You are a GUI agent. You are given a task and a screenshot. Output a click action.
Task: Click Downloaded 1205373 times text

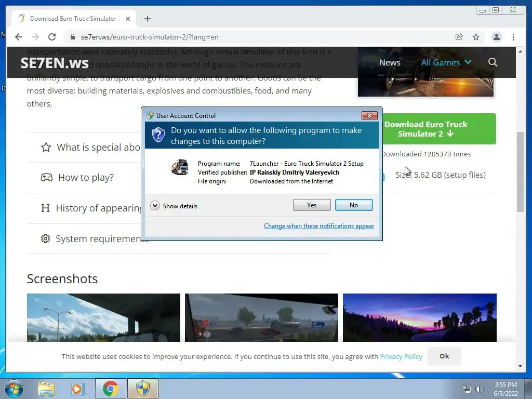point(426,154)
